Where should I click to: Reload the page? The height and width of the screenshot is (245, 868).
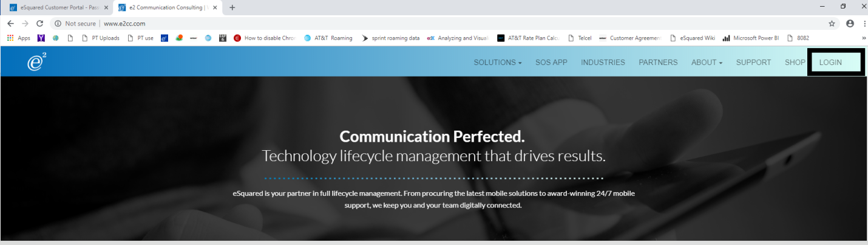40,24
